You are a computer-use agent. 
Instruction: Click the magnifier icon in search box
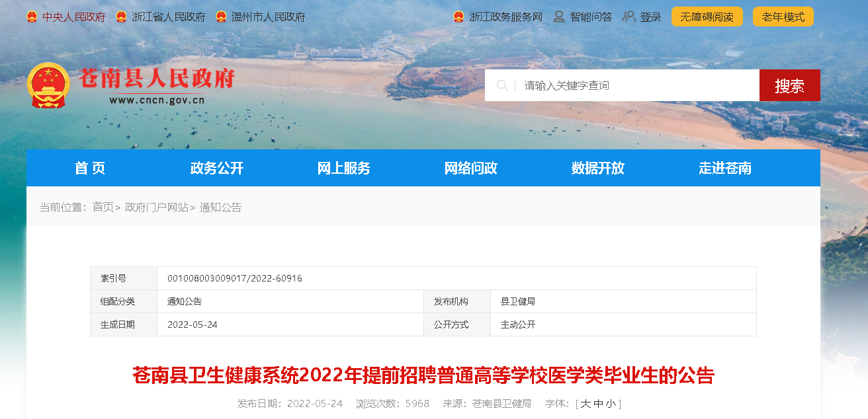[x=502, y=85]
